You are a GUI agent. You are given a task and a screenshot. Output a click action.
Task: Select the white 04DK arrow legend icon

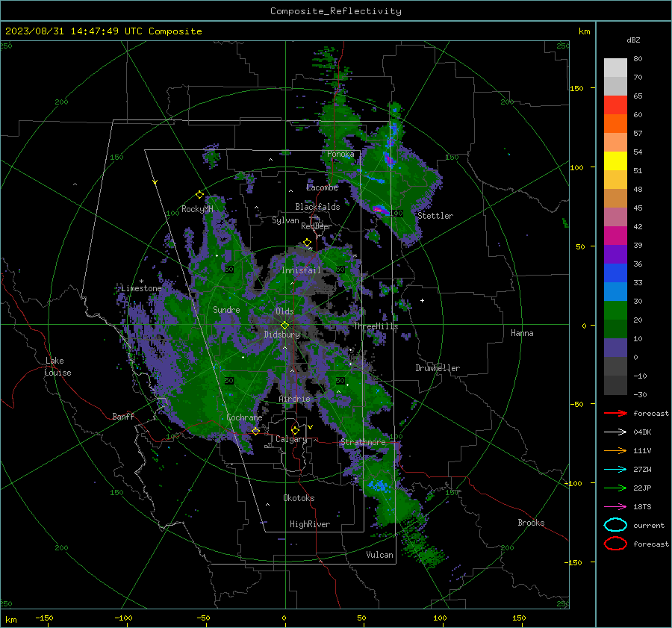click(x=615, y=432)
